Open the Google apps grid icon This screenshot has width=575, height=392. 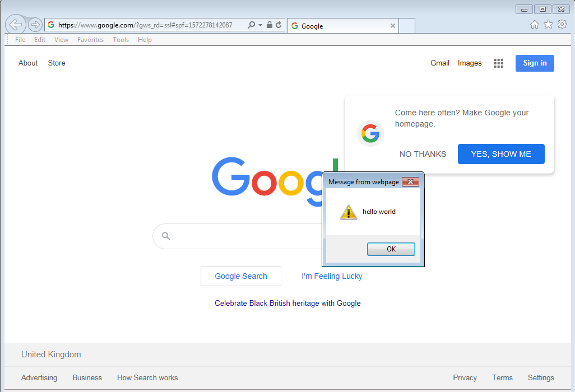[x=498, y=63]
